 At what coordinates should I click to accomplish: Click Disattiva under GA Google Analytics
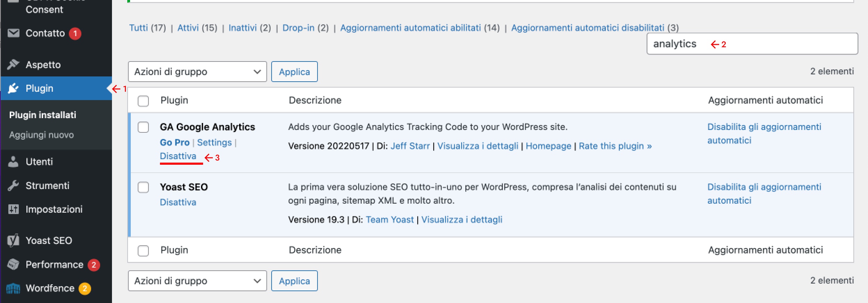pyautogui.click(x=178, y=156)
